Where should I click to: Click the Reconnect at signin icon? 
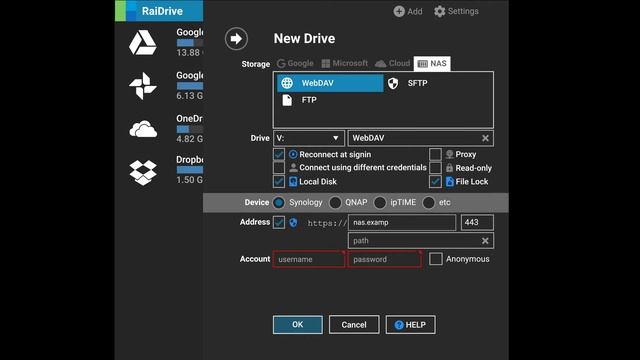point(293,154)
